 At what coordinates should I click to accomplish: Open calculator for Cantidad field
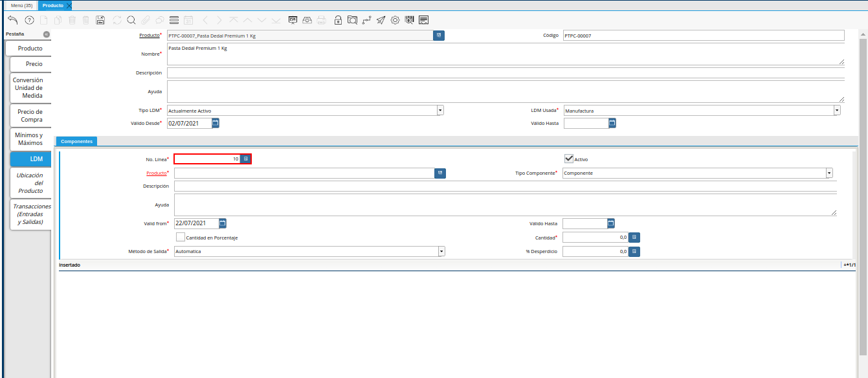click(x=634, y=238)
